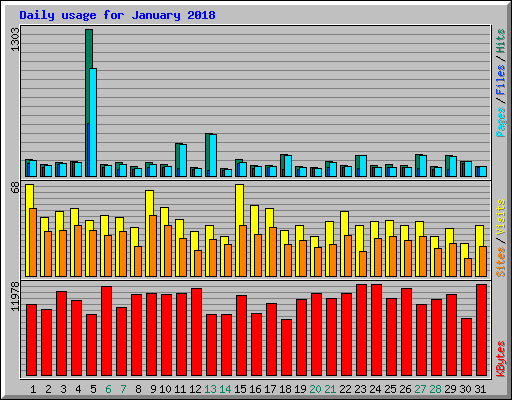This screenshot has height=400, width=512.
Task: Click the orange Sites legend label
Action: click(500, 262)
